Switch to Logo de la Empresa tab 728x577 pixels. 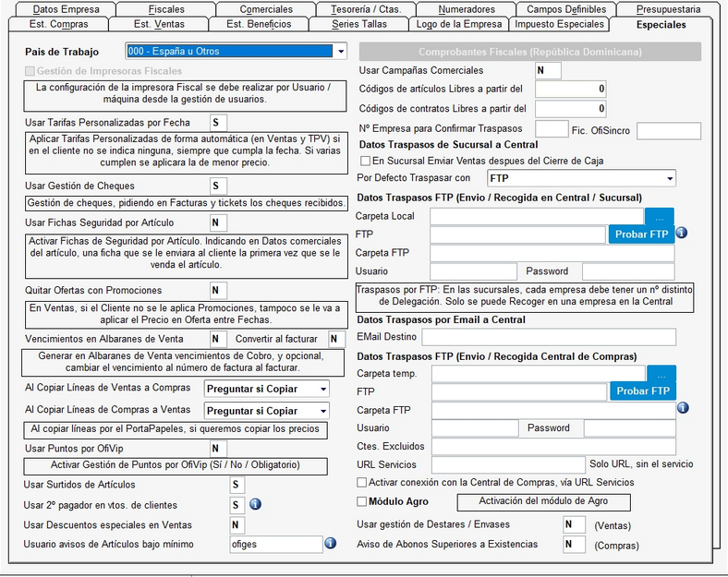pyautogui.click(x=459, y=24)
